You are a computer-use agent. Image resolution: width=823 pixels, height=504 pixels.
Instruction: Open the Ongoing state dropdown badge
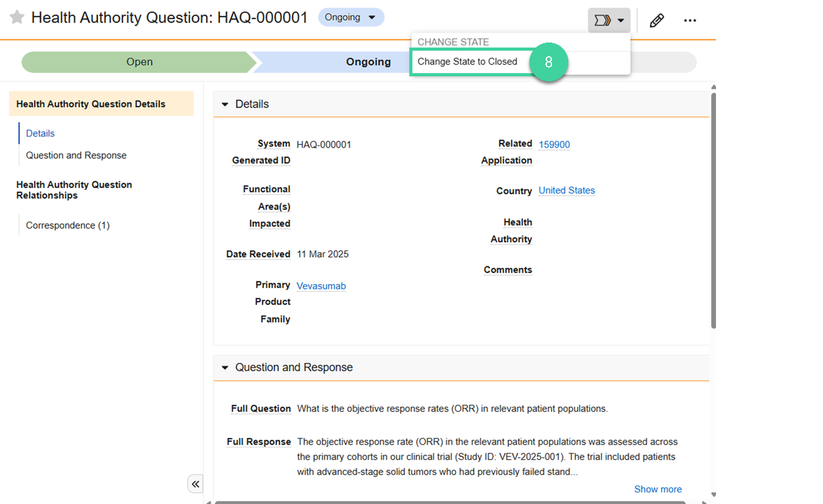351,18
